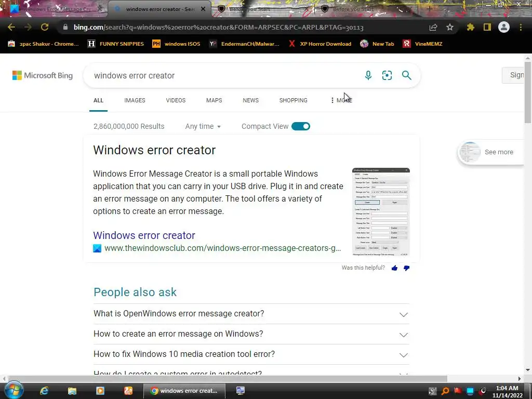The width and height of the screenshot is (532, 399).
Task: Click the browser address bar URL
Action: coord(219,27)
